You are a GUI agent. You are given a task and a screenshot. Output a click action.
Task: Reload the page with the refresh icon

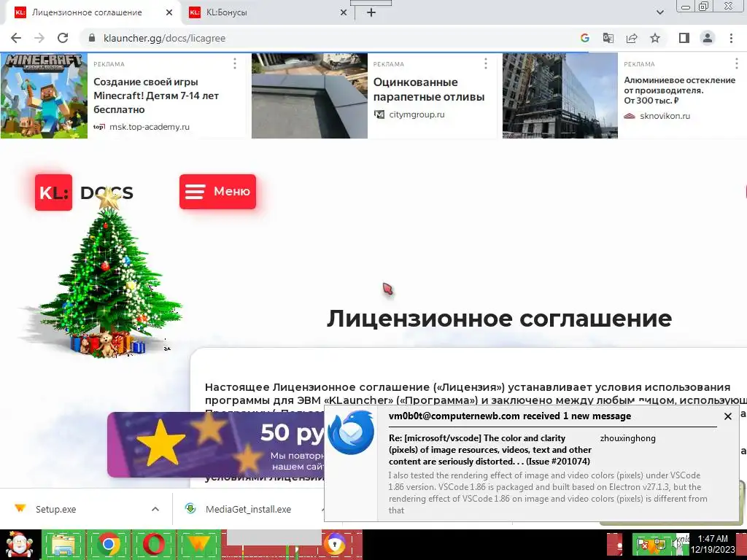click(x=63, y=38)
